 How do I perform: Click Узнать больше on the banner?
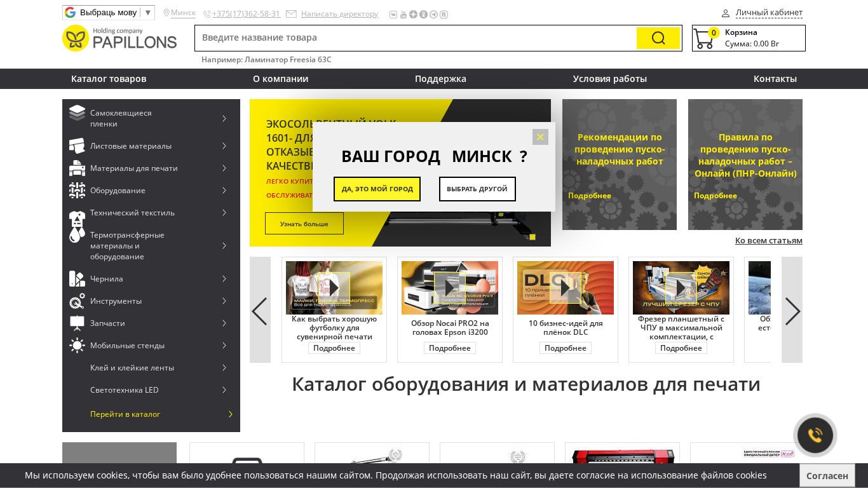pyautogui.click(x=304, y=224)
